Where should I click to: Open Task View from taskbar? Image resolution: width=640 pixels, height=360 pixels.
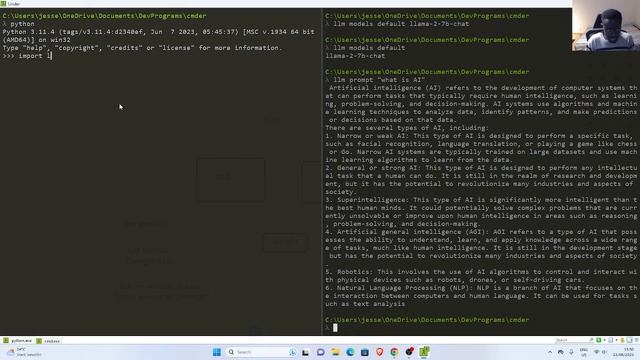(305, 352)
